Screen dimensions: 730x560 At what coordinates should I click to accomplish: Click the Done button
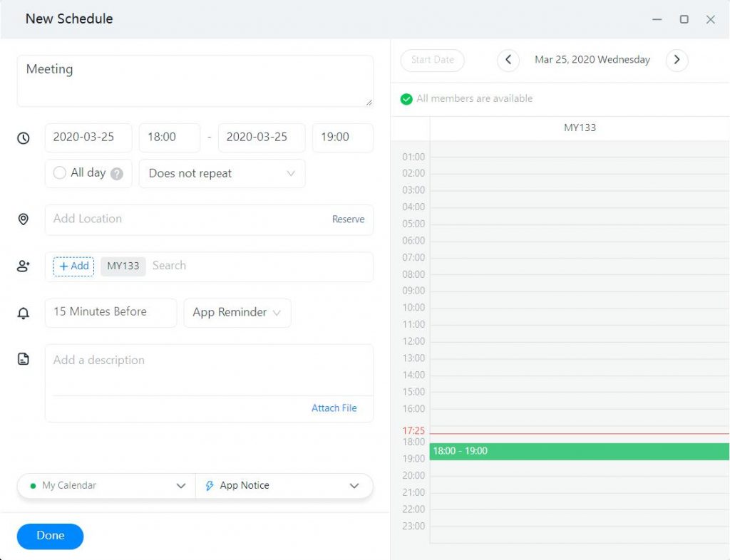50,536
